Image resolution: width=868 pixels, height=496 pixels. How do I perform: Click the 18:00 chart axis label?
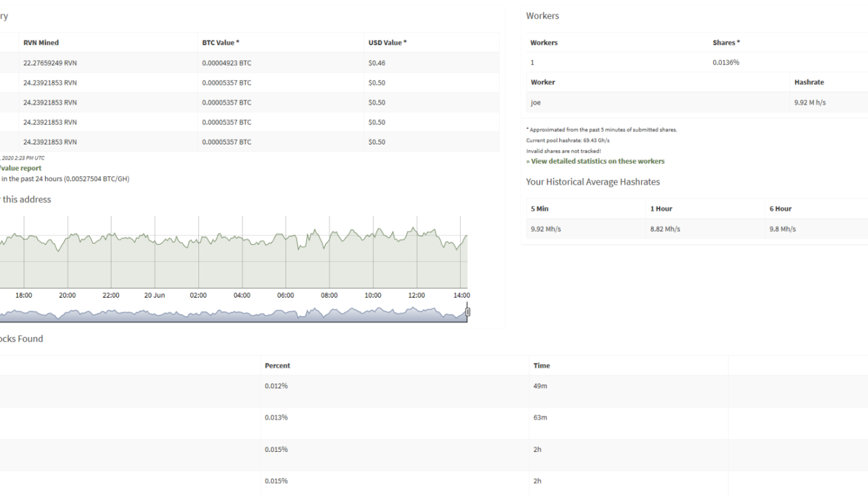pyautogui.click(x=24, y=296)
